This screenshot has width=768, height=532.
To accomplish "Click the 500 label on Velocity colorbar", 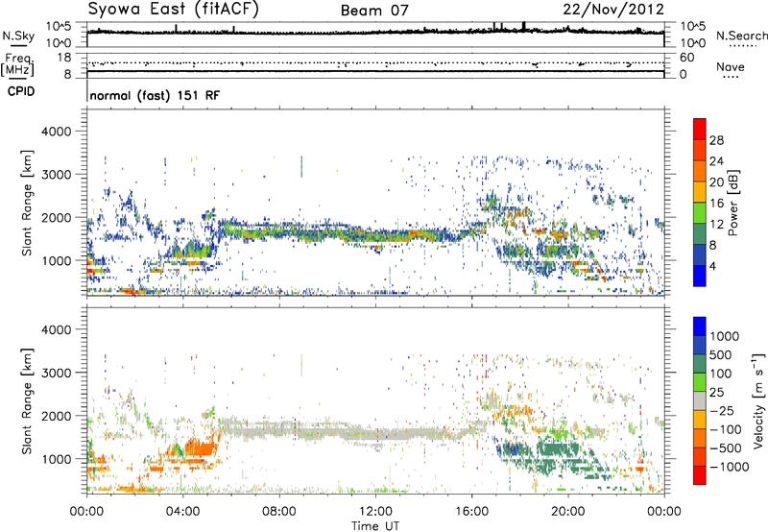I will [x=721, y=354].
